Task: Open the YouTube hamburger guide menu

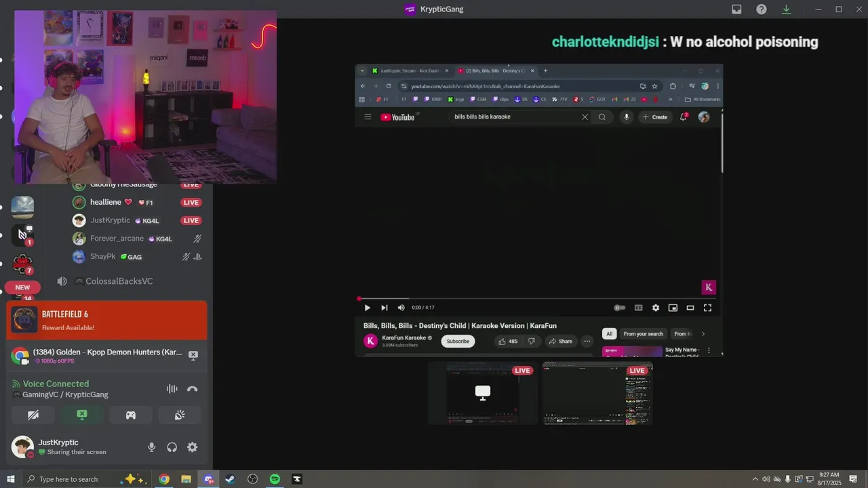Action: (368, 117)
